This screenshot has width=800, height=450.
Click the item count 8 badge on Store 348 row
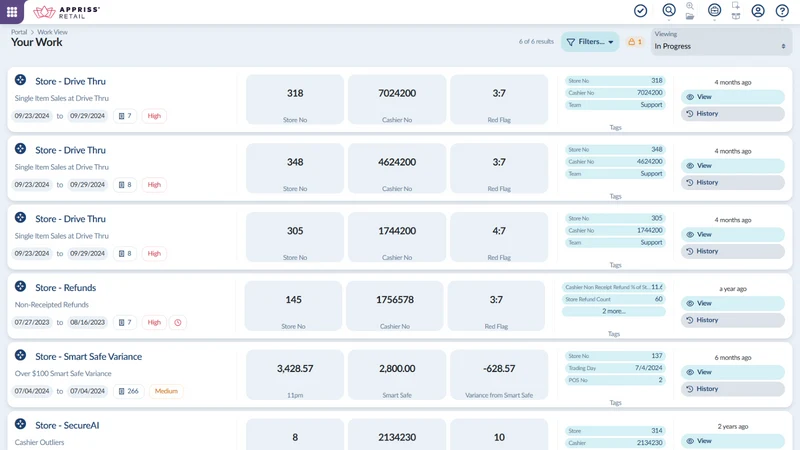(x=125, y=185)
